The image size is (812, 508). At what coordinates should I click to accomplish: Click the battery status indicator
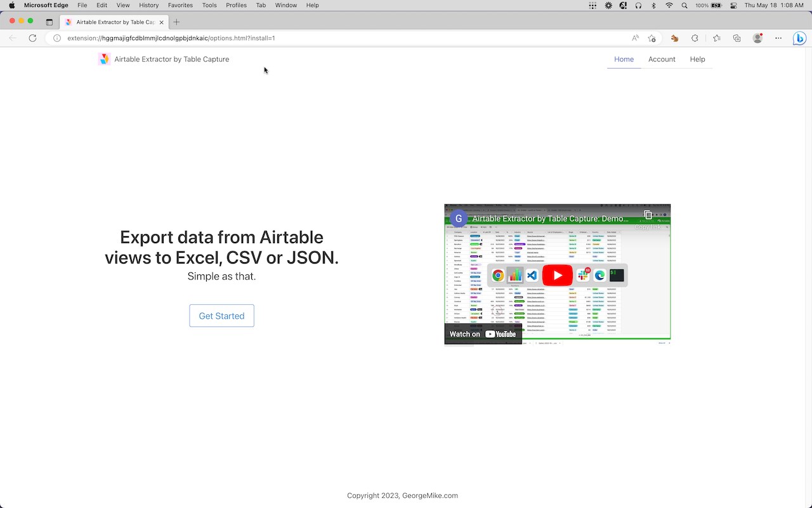tap(709, 5)
